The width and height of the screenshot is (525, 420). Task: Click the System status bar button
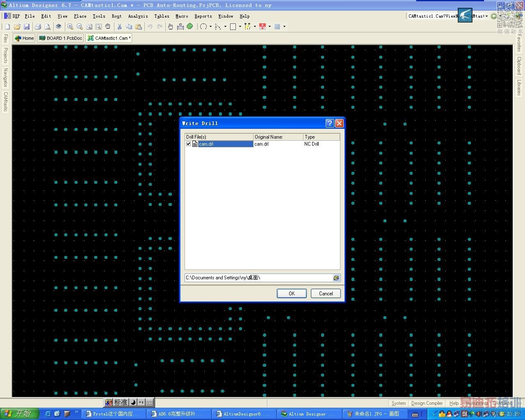(399, 403)
